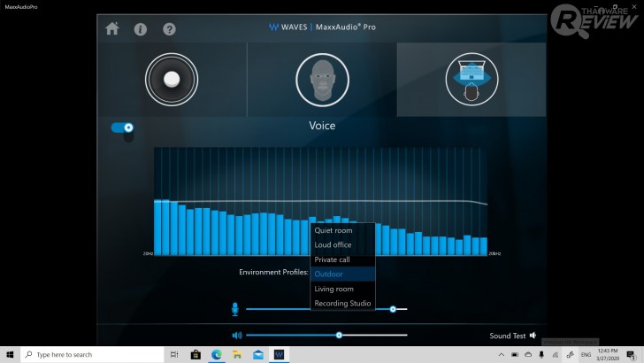The image size is (644, 363).
Task: Select Living room profile
Action: 342,289
